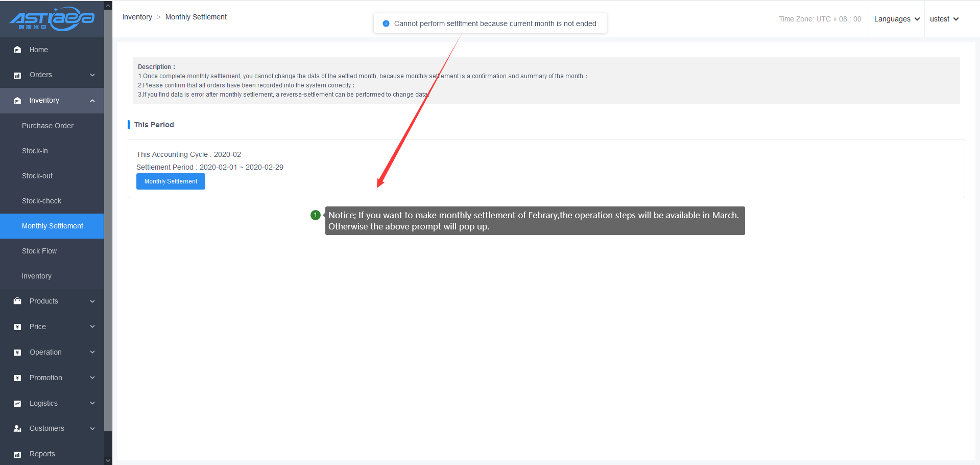Open Purchase Order in the sidebar
The width and height of the screenshot is (980, 465).
tap(47, 126)
